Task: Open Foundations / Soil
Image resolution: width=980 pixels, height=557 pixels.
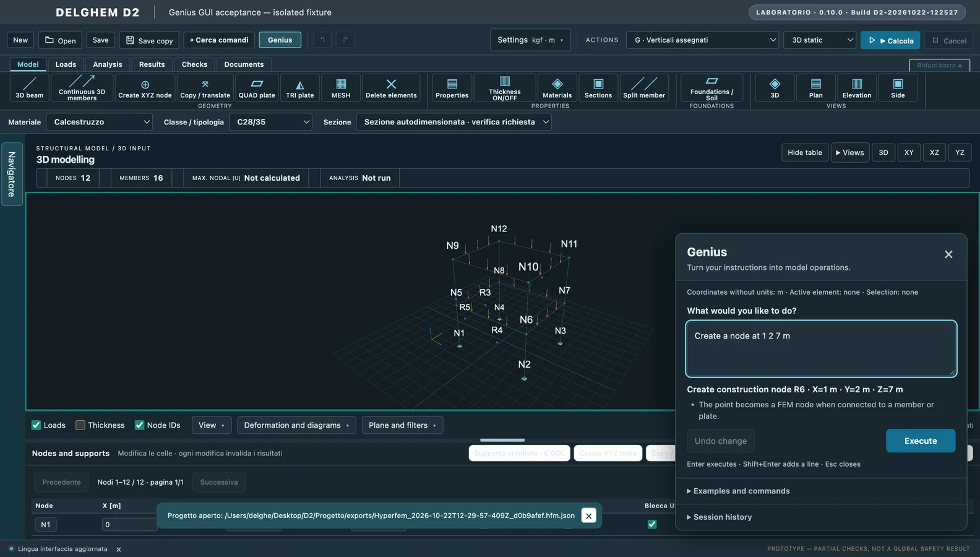Action: 712,87
